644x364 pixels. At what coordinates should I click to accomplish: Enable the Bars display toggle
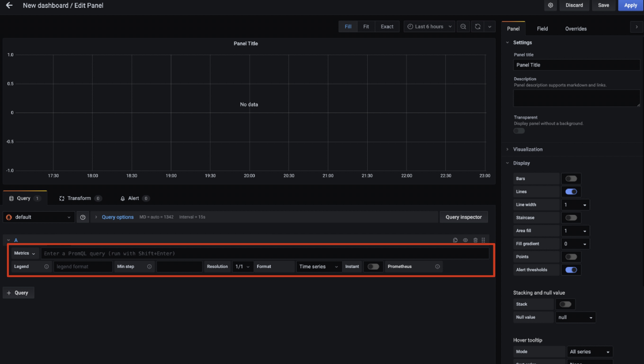click(x=571, y=178)
